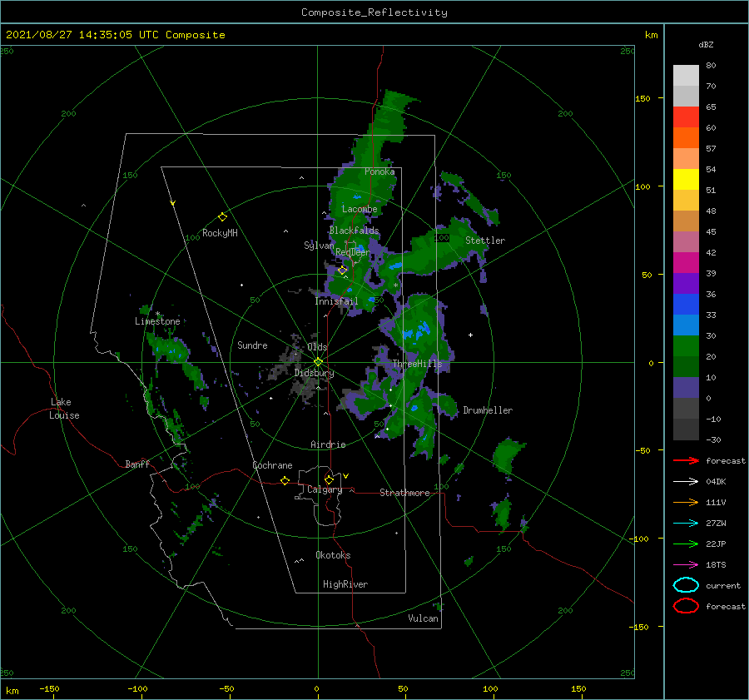Click the Sylvan label on map
The image size is (749, 700).
(x=319, y=246)
